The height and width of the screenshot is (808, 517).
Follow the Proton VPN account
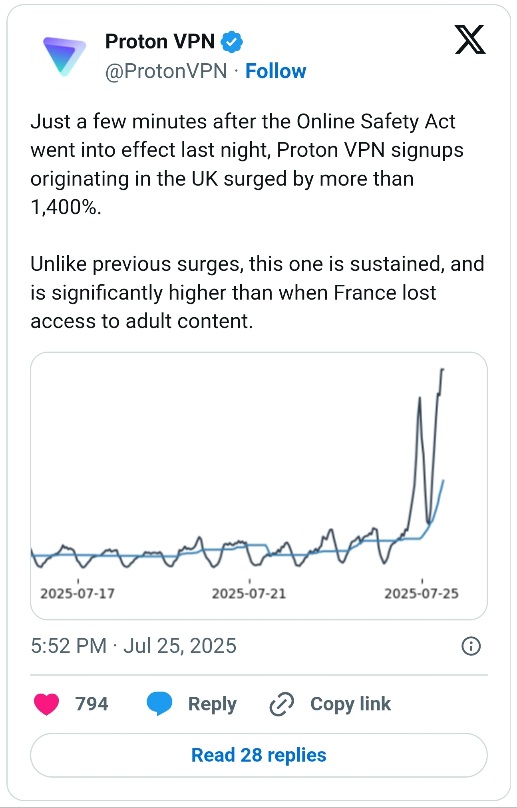point(275,71)
